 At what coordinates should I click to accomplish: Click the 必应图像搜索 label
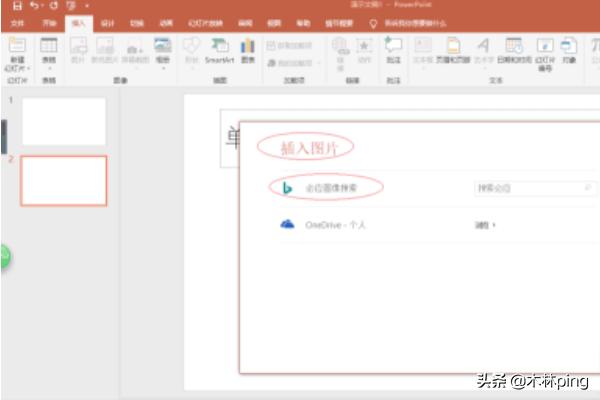pyautogui.click(x=331, y=188)
